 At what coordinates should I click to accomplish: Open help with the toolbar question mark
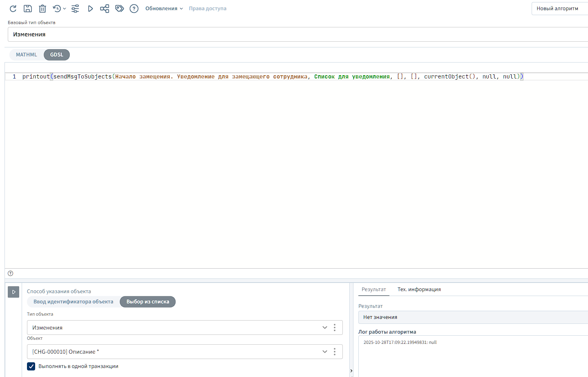click(134, 9)
